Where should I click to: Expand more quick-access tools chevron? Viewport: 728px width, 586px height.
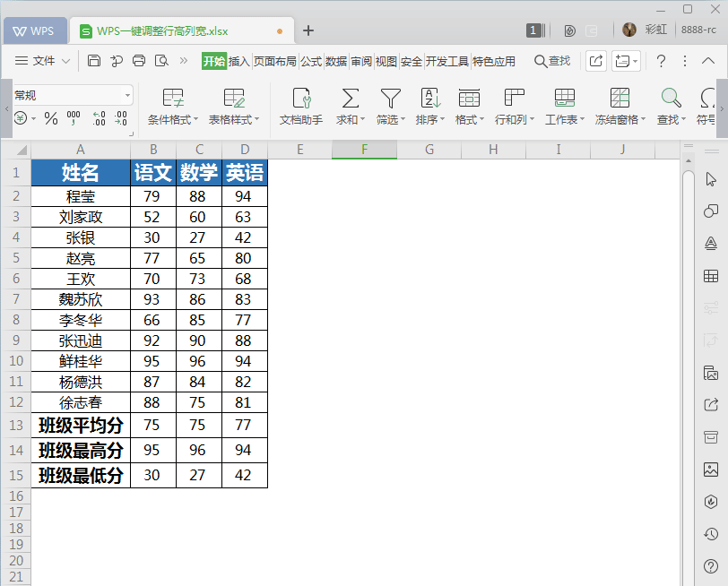(184, 61)
